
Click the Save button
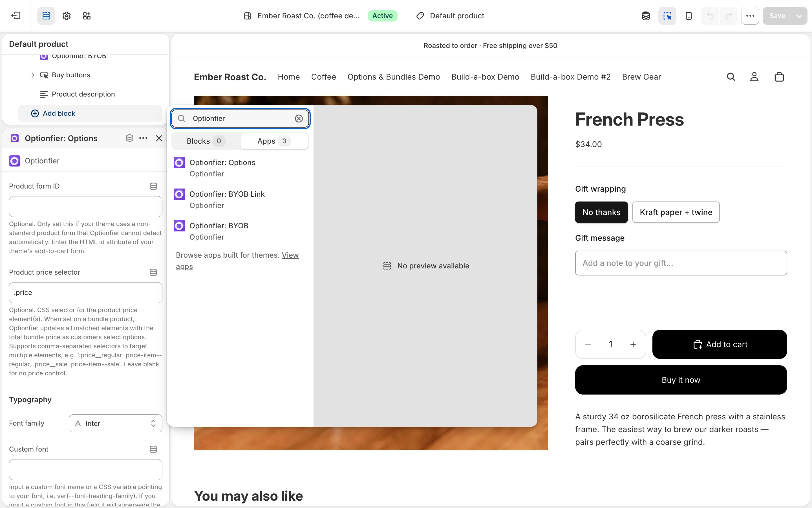777,16
